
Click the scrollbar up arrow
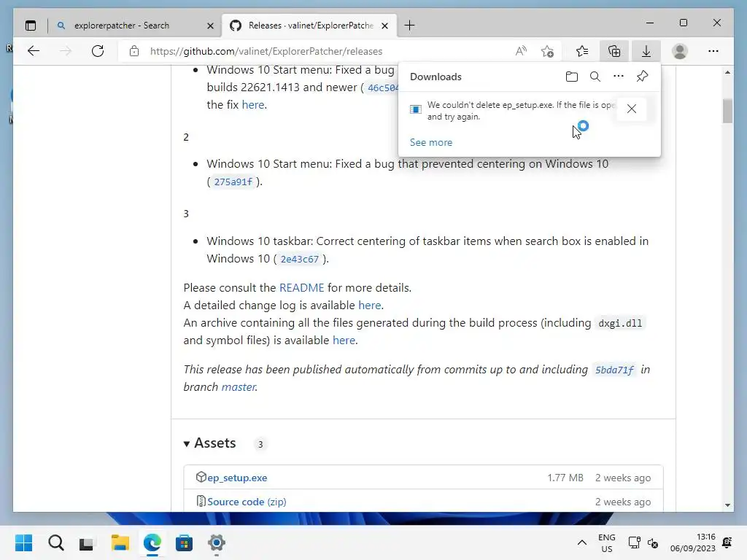pyautogui.click(x=727, y=72)
